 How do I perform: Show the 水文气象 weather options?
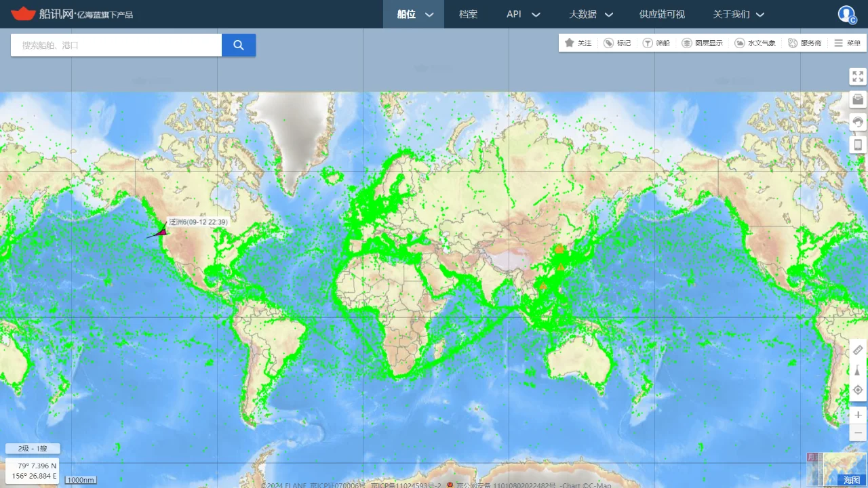[x=755, y=43]
